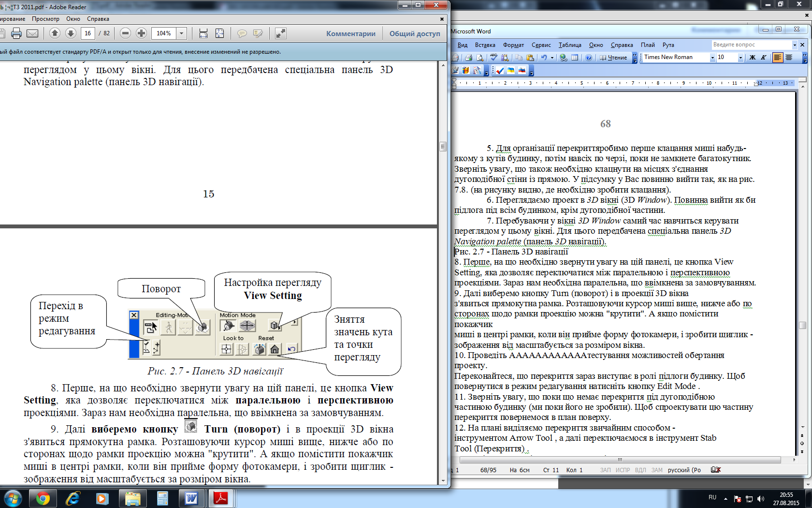Switch to Чтение reading layout in Word
The height and width of the screenshot is (508, 812).
coord(613,58)
